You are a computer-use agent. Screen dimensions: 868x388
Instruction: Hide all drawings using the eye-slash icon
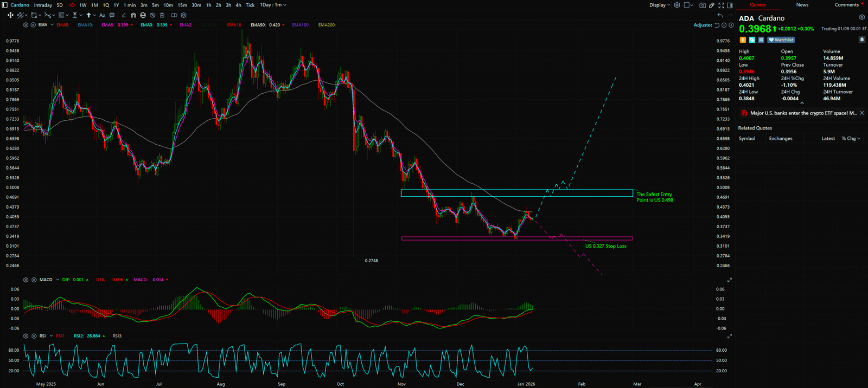pyautogui.click(x=152, y=15)
